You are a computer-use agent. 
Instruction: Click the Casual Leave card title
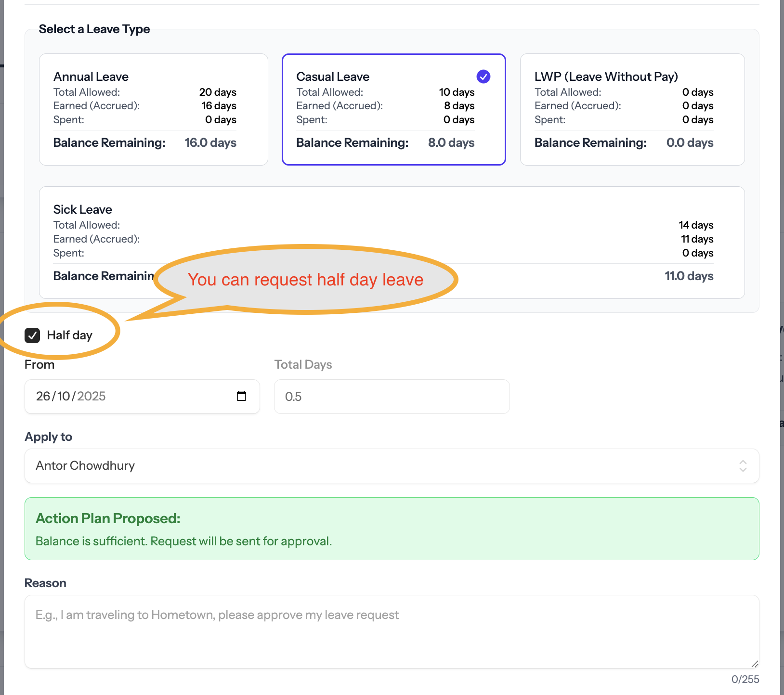coord(333,77)
